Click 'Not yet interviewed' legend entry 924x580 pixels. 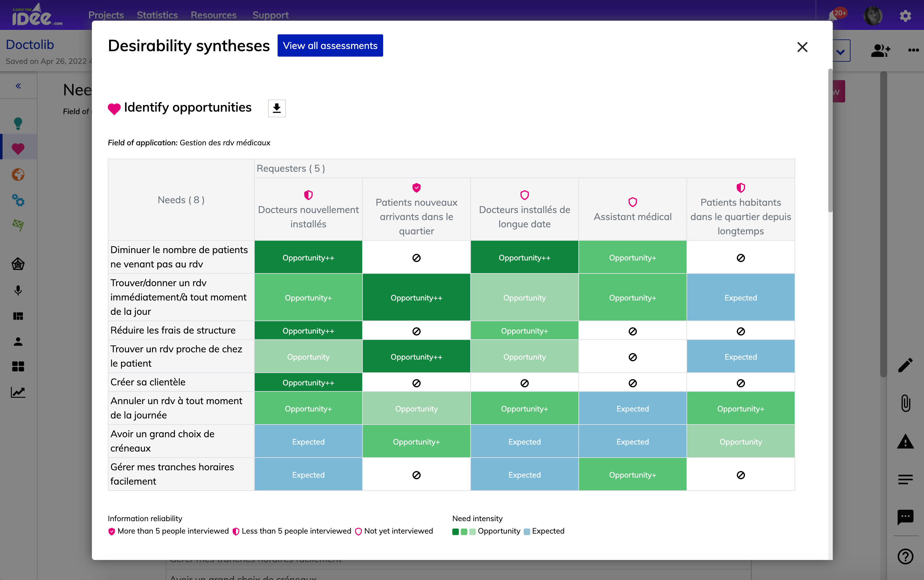(394, 531)
